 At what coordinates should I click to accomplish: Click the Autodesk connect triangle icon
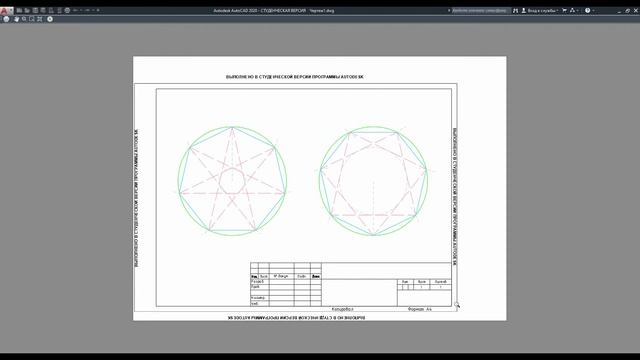[572, 10]
